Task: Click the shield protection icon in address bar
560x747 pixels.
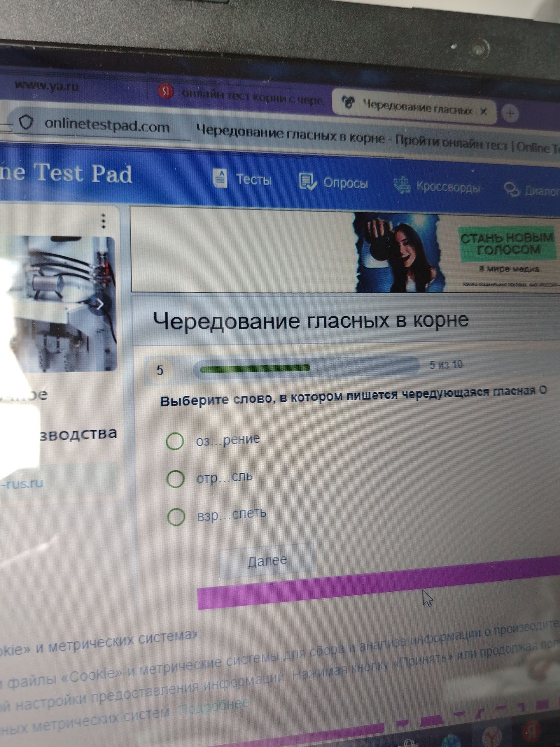Action: click(26, 123)
